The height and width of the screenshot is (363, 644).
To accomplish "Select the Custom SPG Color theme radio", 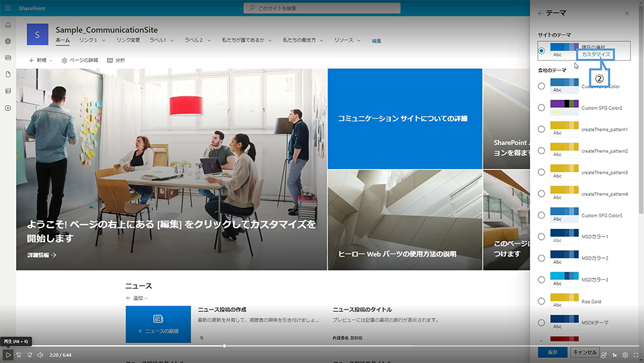I will (542, 86).
